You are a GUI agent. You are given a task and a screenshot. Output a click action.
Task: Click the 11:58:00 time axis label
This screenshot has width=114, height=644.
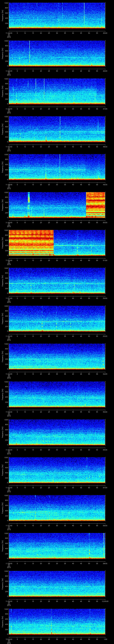coord(9,563)
